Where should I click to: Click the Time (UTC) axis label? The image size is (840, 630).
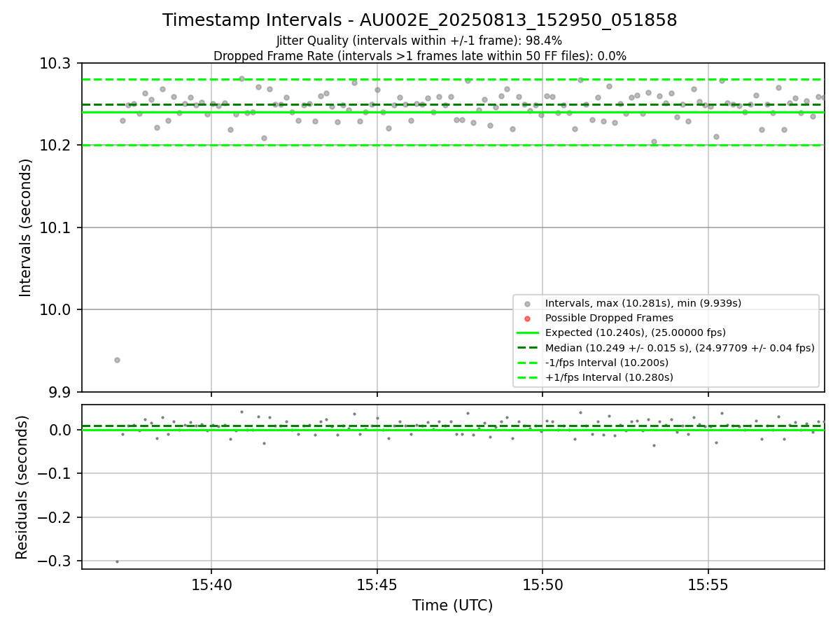click(452, 605)
